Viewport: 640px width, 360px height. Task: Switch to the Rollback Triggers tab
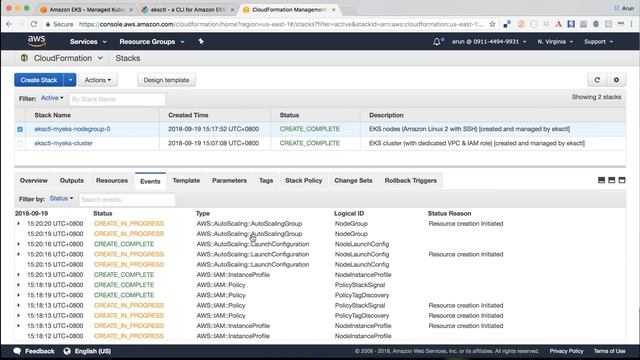[x=411, y=180]
